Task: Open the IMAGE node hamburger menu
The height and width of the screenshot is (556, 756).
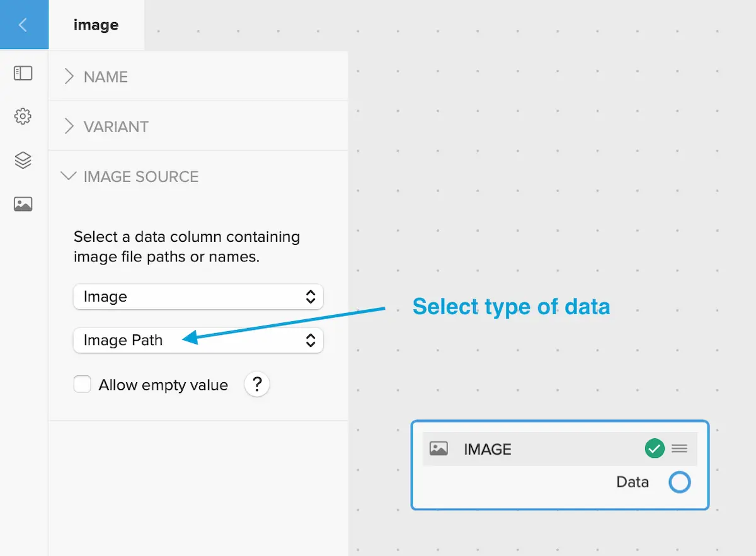Action: point(679,449)
